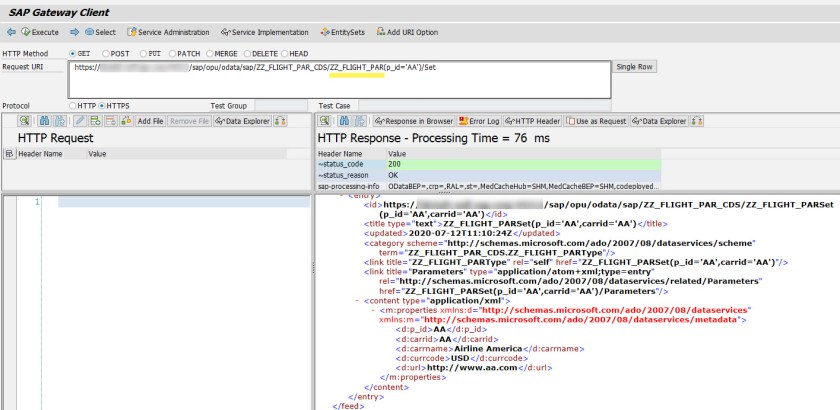
Task: Click the Airline America carrname value
Action: [489, 348]
